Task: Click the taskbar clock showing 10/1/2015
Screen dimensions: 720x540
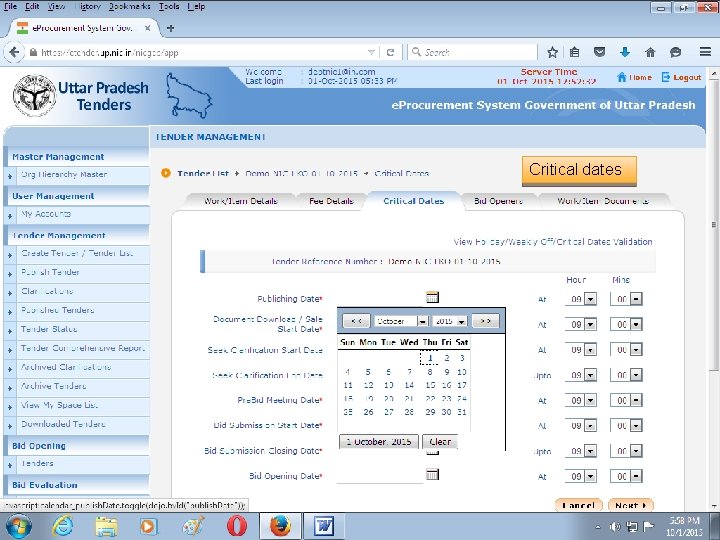Action: pyautogui.click(x=685, y=526)
